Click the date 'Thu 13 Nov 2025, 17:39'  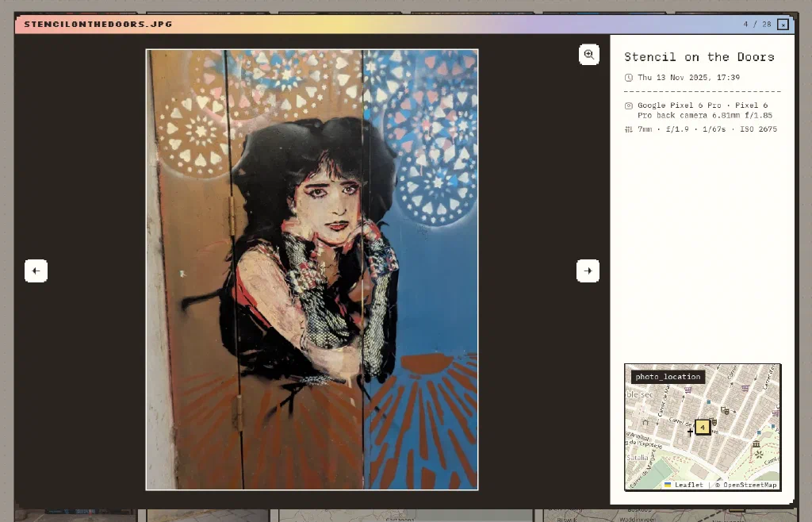[x=688, y=78]
